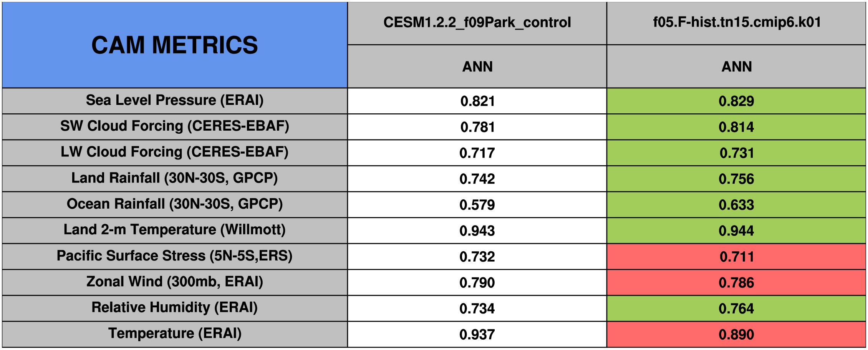Click the green 0.829 value cell
The width and height of the screenshot is (868, 350).
(736, 101)
